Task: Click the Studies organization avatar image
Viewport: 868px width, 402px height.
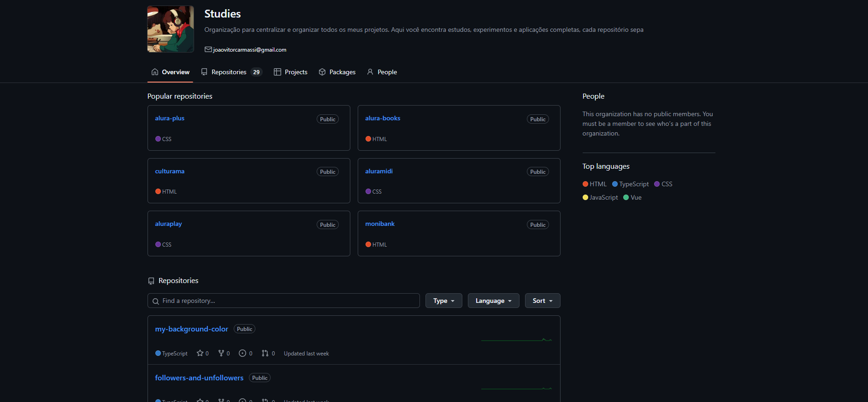Action: tap(170, 29)
